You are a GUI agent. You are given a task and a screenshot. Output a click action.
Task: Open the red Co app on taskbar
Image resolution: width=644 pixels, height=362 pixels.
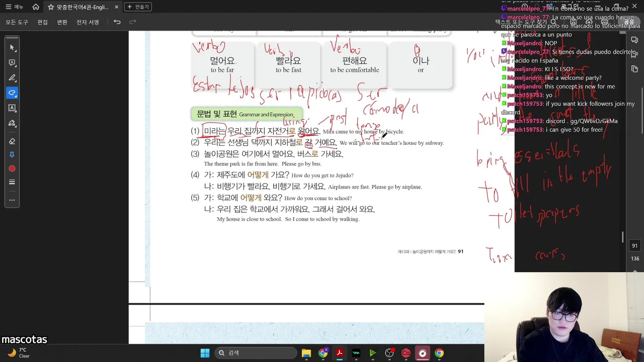coord(406,353)
